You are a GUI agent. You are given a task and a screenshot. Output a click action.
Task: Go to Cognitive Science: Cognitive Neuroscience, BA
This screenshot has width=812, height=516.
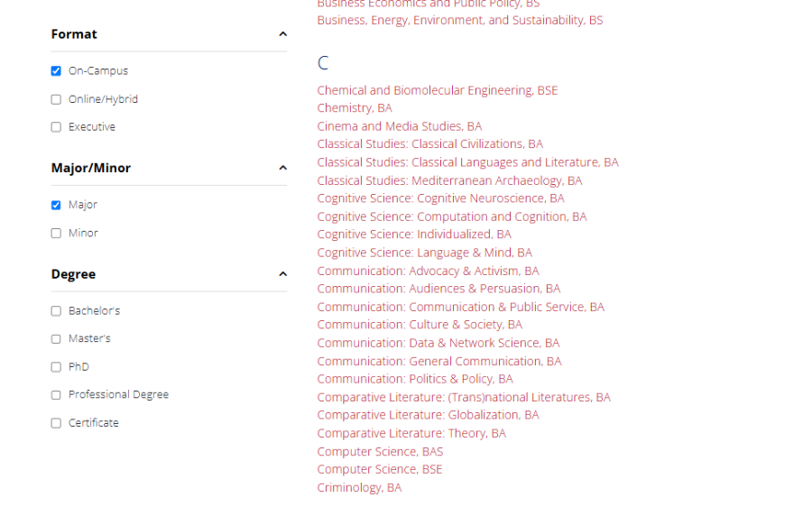click(440, 198)
